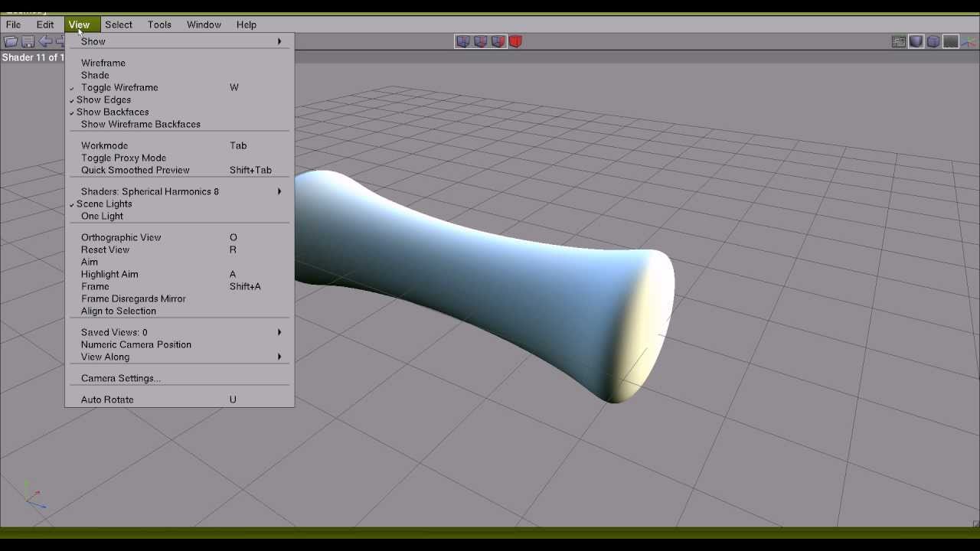Open the Edit menu
This screenshot has width=980, height=551.
coord(45,24)
